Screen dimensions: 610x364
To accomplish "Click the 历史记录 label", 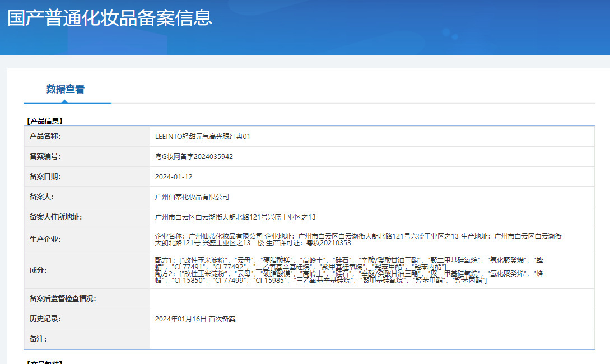I will point(45,319).
